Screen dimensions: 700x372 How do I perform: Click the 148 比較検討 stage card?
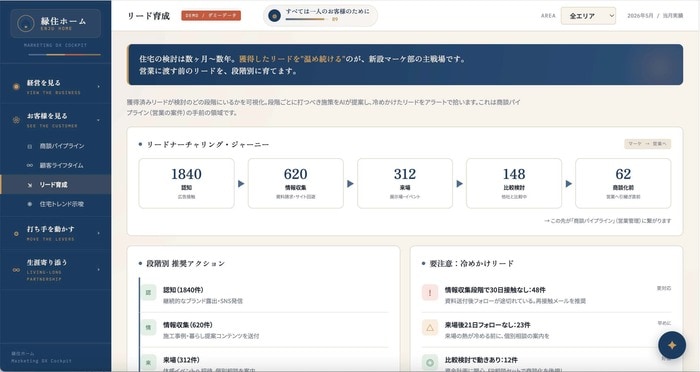pyautogui.click(x=514, y=183)
